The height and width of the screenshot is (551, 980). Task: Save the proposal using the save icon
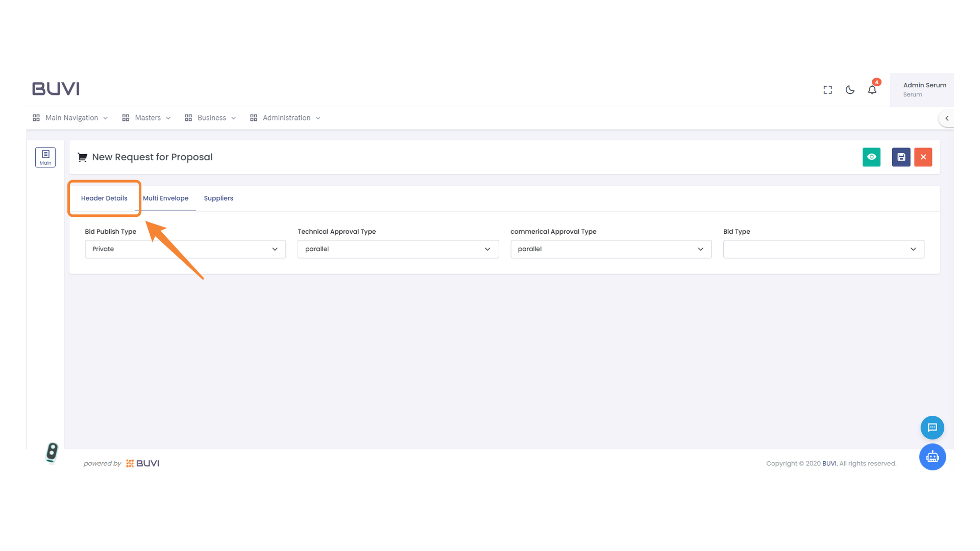901,157
